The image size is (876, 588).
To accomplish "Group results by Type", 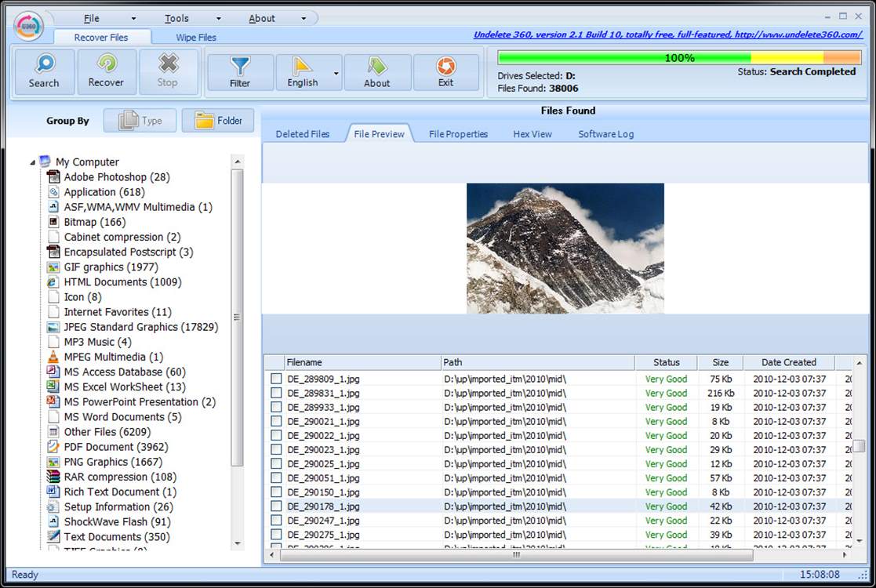I will coord(140,121).
